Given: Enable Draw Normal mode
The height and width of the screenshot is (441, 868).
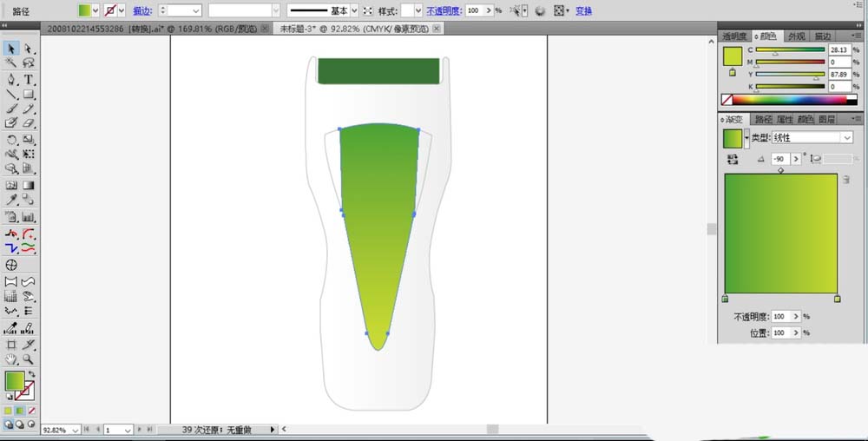Looking at the screenshot, I should tap(8, 425).
